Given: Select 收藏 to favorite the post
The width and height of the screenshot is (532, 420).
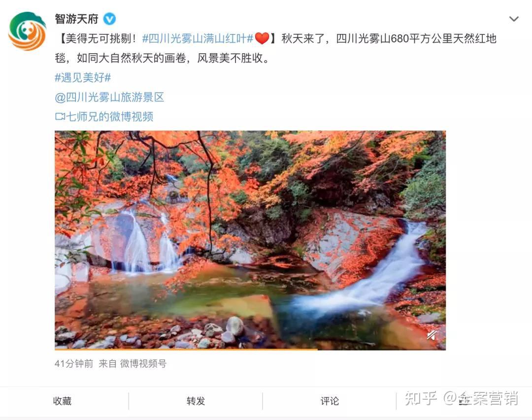Looking at the screenshot, I should click(x=62, y=401).
